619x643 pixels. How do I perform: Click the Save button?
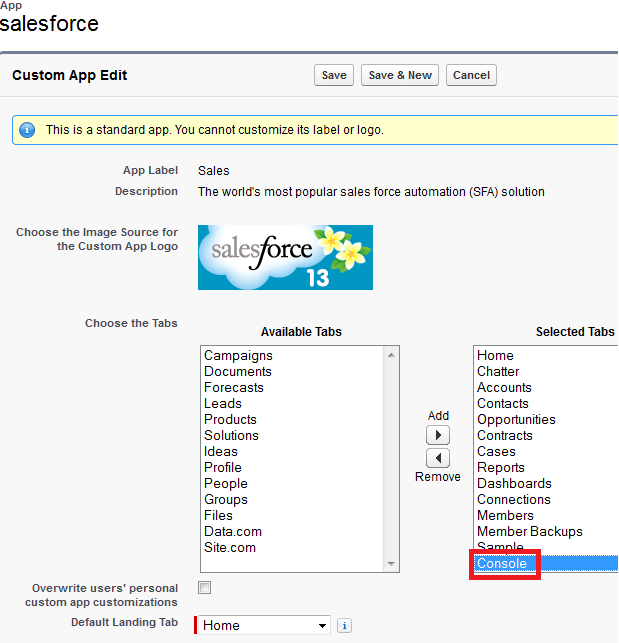pyautogui.click(x=334, y=75)
